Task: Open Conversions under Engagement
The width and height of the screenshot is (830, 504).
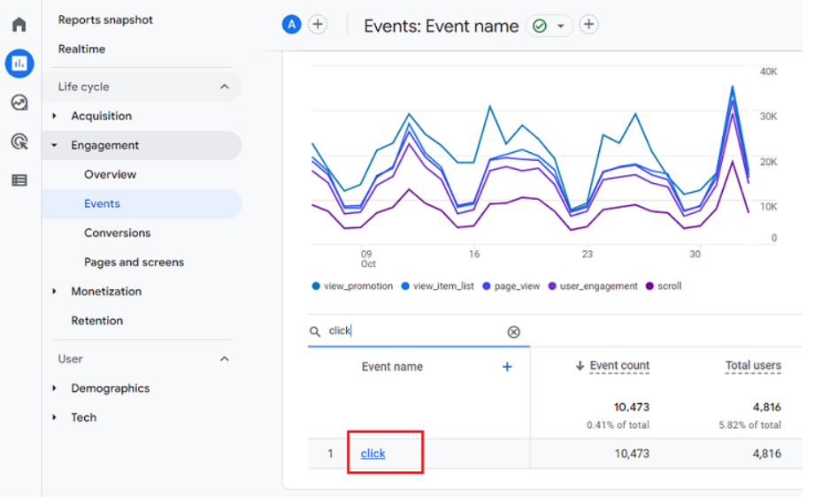Action: tap(118, 233)
